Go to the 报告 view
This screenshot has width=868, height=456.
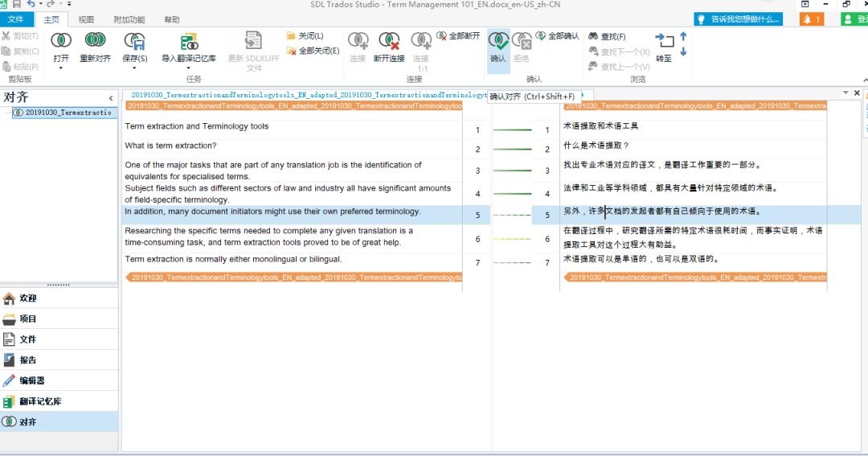tap(59, 359)
